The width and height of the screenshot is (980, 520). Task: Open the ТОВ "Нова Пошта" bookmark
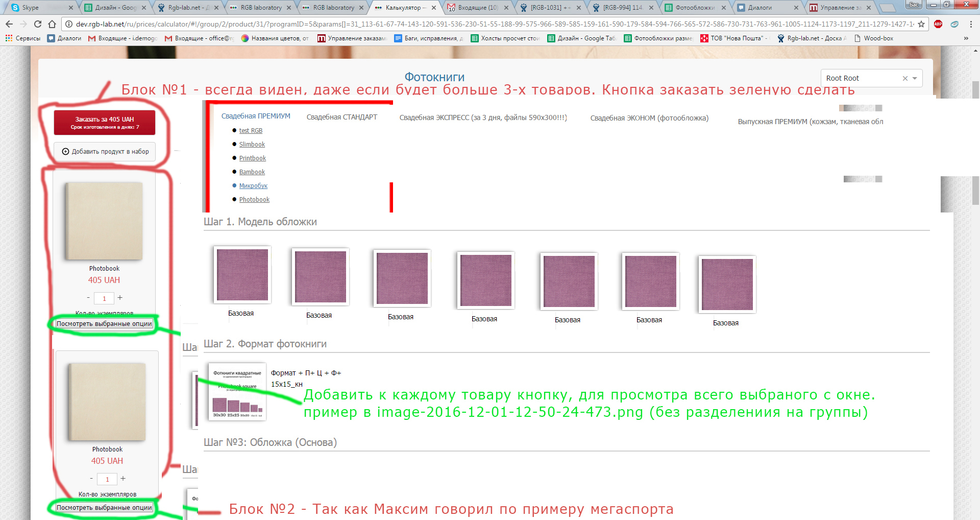tap(733, 38)
